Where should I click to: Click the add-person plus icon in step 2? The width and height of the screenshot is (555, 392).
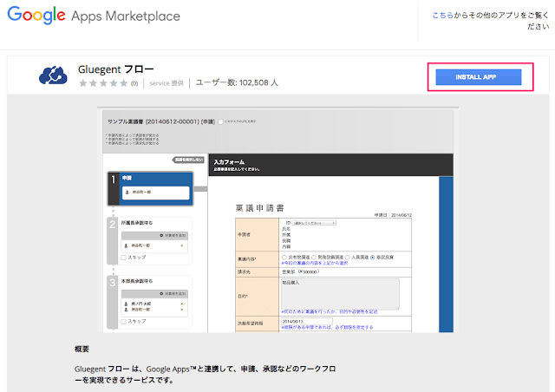[x=161, y=236]
